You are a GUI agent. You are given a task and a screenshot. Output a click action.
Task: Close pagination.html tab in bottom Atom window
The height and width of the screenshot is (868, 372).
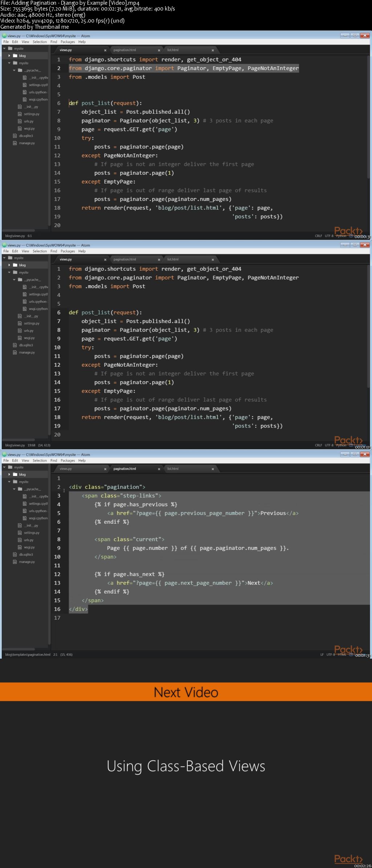[x=159, y=469]
